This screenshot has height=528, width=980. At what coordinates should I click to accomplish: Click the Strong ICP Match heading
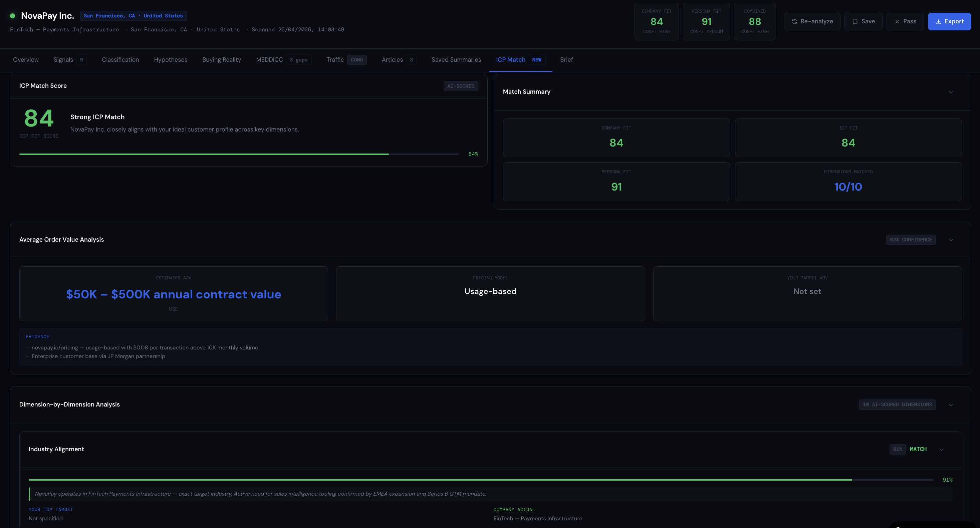click(x=97, y=117)
